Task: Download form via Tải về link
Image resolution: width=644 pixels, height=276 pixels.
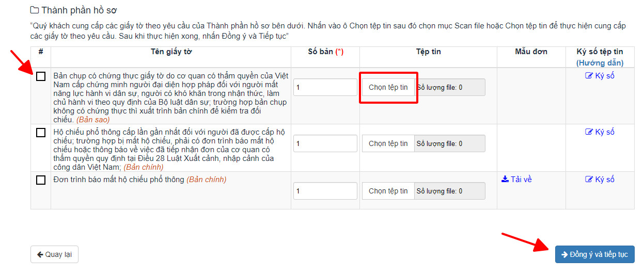Action: 516,180
